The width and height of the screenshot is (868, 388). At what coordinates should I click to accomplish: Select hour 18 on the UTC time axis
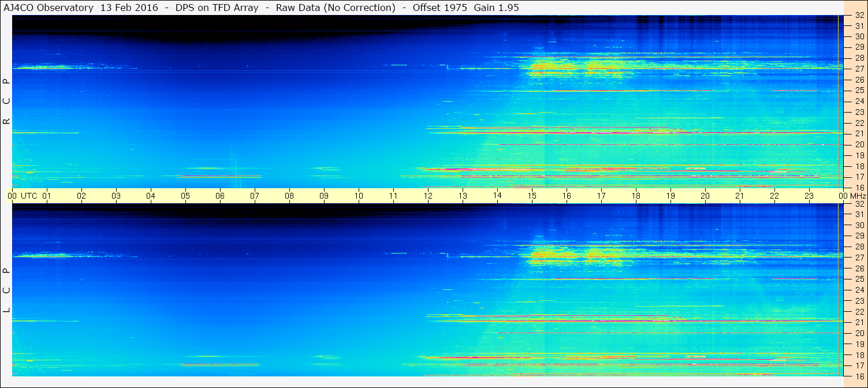pyautogui.click(x=636, y=196)
